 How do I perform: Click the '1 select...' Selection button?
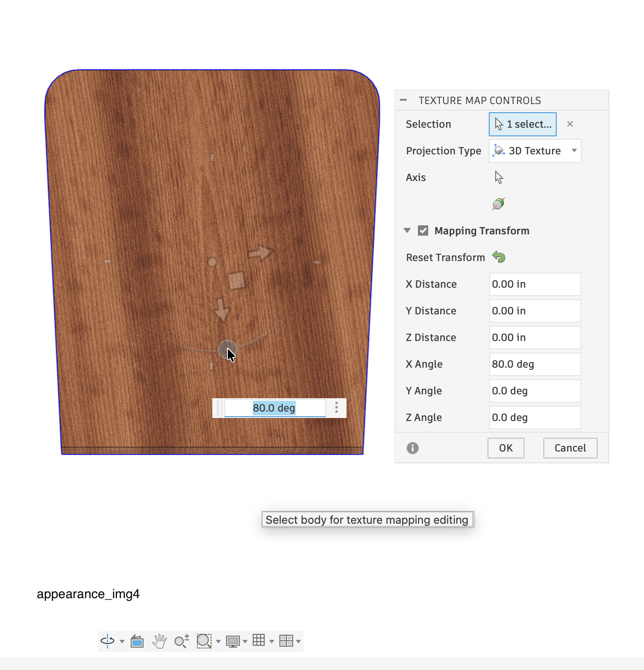pyautogui.click(x=523, y=124)
